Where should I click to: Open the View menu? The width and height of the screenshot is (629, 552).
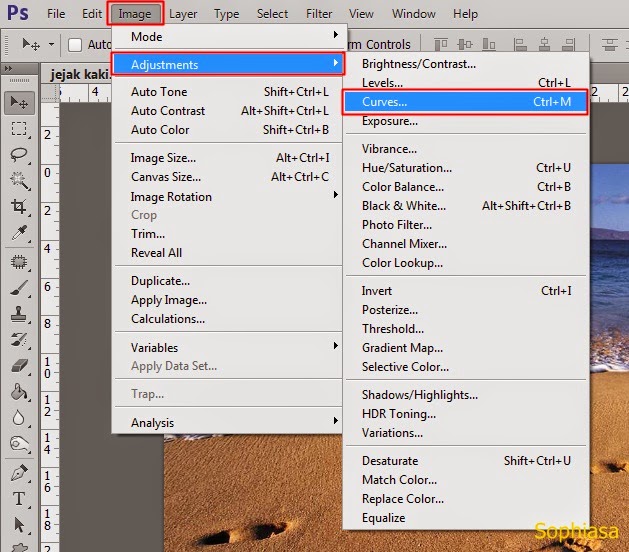(x=361, y=14)
